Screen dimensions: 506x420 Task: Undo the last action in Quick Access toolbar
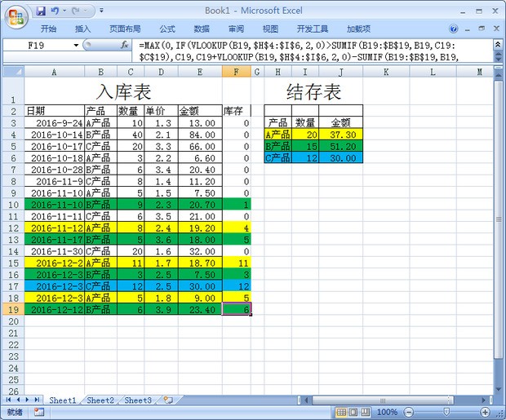(x=55, y=11)
